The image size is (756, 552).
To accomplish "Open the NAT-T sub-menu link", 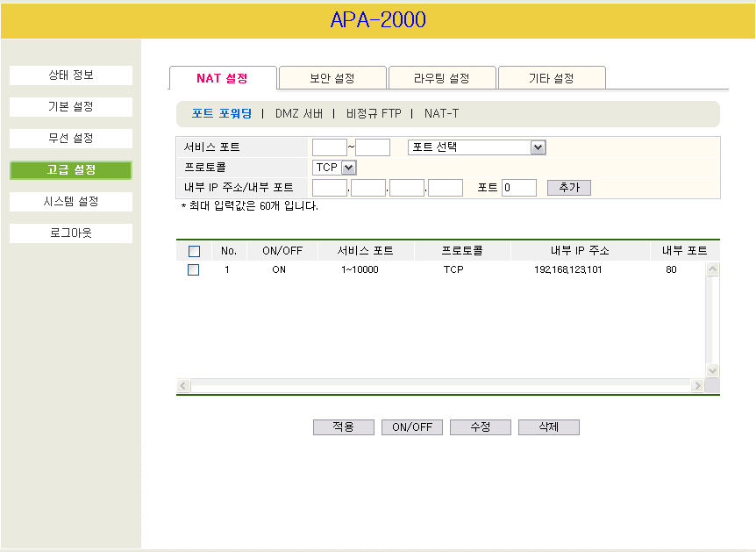I will coord(441,114).
